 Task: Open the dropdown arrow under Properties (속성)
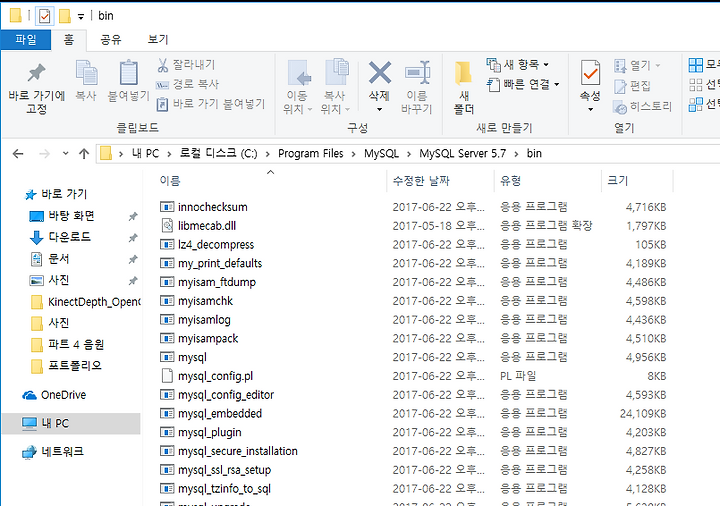click(x=591, y=109)
